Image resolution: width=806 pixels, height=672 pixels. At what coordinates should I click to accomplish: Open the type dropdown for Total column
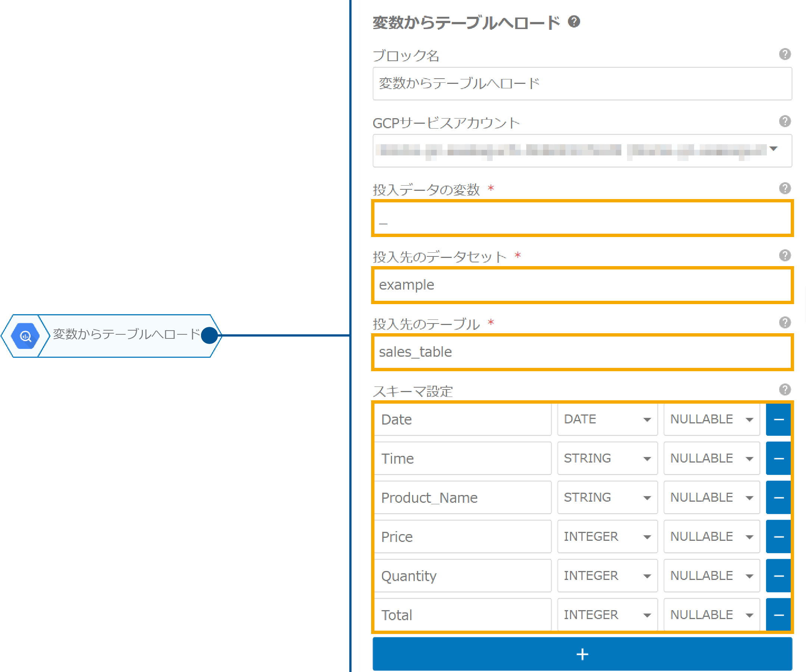coord(608,615)
